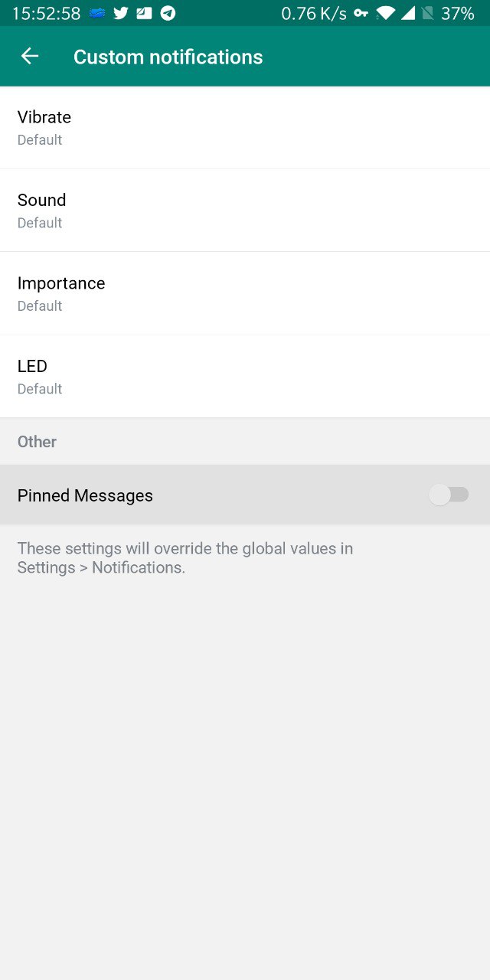Tap the Twitter notification icon in status bar
The width and height of the screenshot is (490, 980).
pyautogui.click(x=120, y=13)
